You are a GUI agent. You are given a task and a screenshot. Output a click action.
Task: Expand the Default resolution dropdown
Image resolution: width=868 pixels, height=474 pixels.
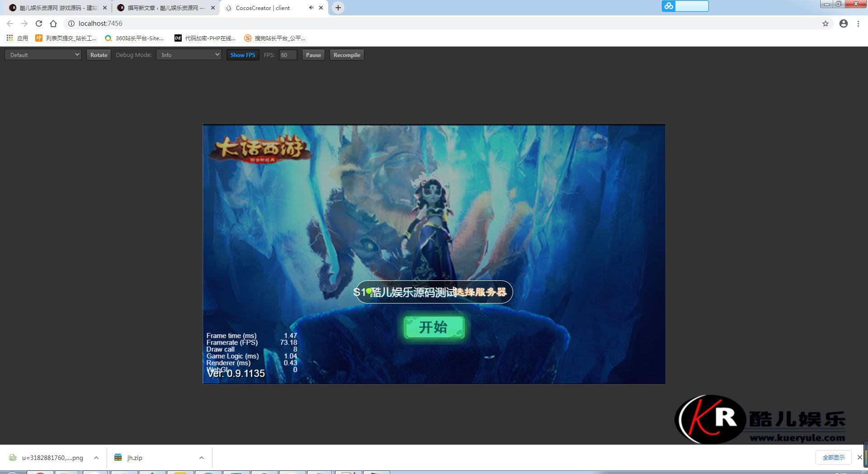43,55
